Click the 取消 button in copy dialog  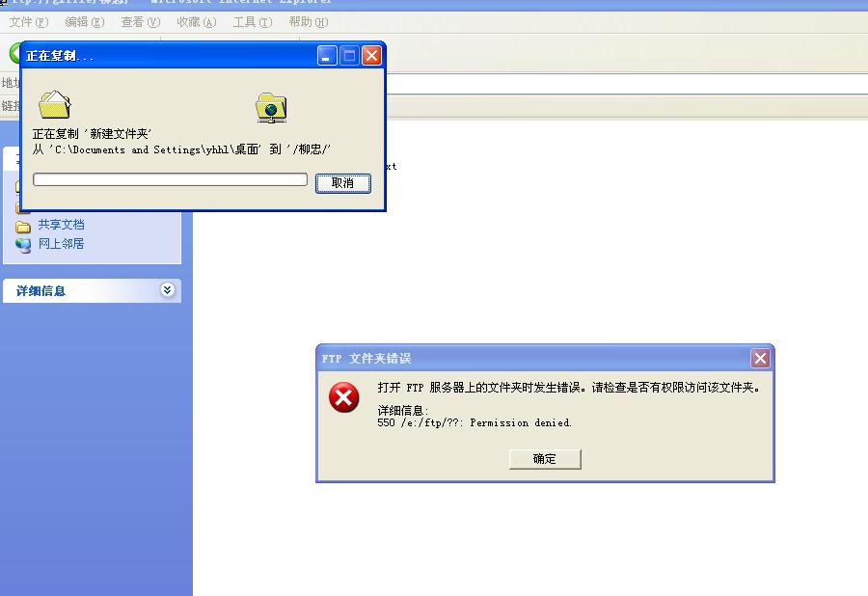click(x=342, y=183)
